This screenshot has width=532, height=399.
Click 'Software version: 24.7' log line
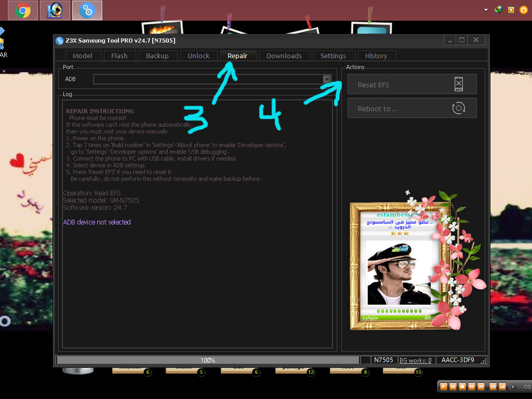point(95,208)
